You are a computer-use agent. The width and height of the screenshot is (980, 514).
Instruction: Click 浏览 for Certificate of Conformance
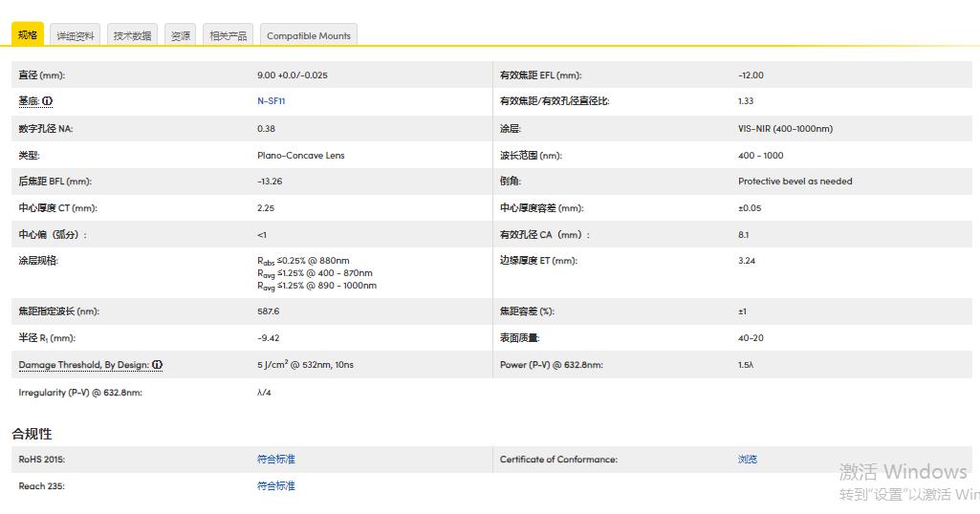tap(748, 459)
